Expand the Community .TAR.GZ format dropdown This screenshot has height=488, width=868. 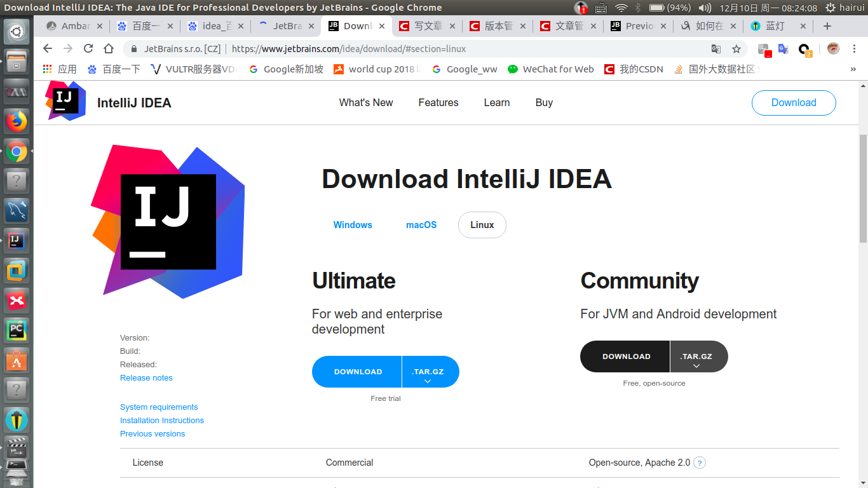(x=698, y=356)
